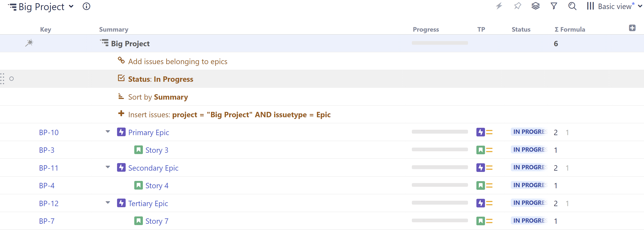The width and height of the screenshot is (644, 230).
Task: Click the automation lightning bolt icon
Action: (x=499, y=6)
